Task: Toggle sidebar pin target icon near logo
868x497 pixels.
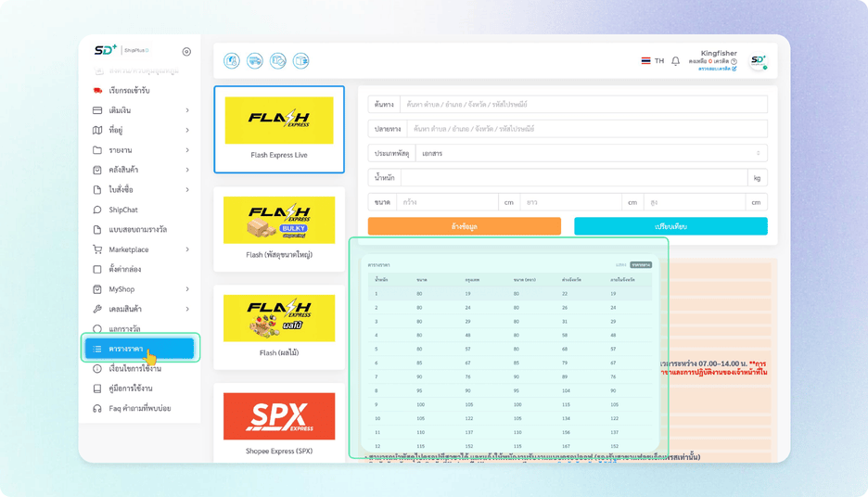Action: 186,52
